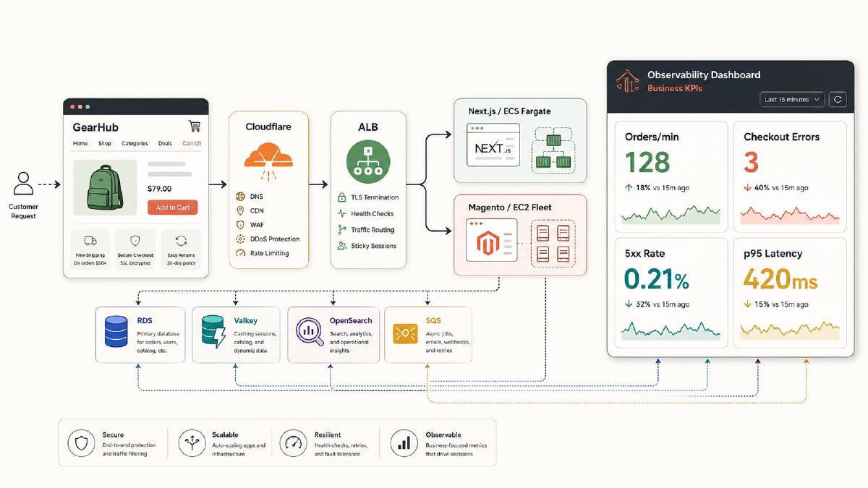Click the green backpack product image

coord(105,187)
